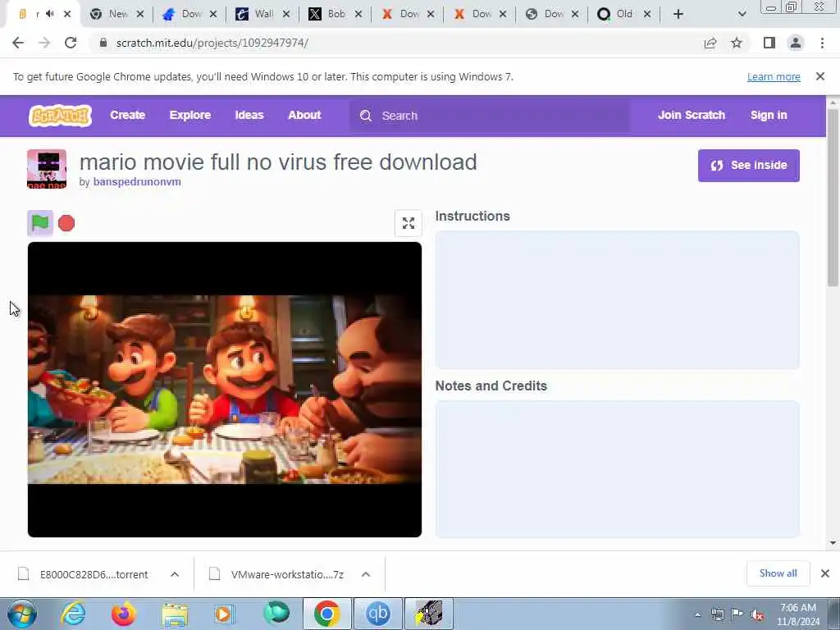Viewport: 840px width, 630px height.
Task: Click the muted volume tray icon
Action: pos(757,615)
